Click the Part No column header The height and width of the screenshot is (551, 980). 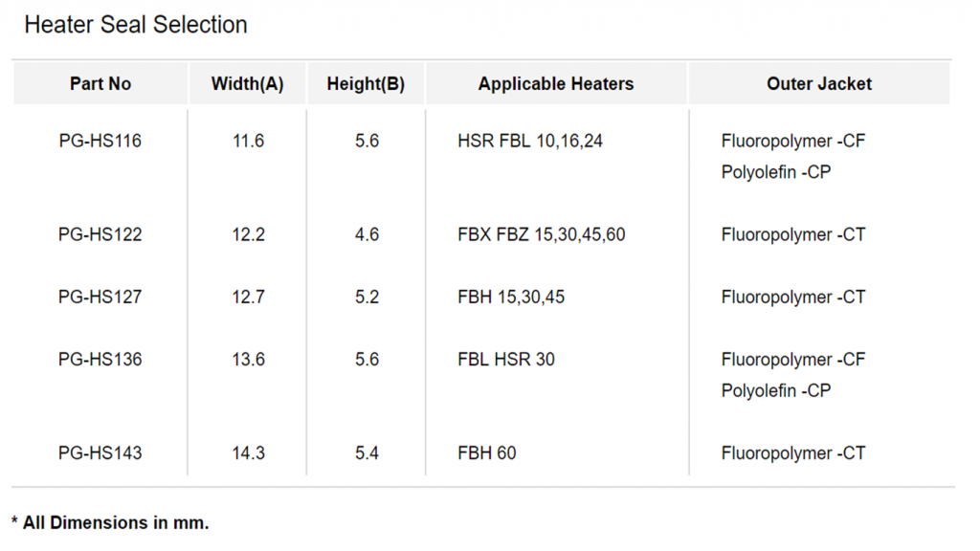100,84
